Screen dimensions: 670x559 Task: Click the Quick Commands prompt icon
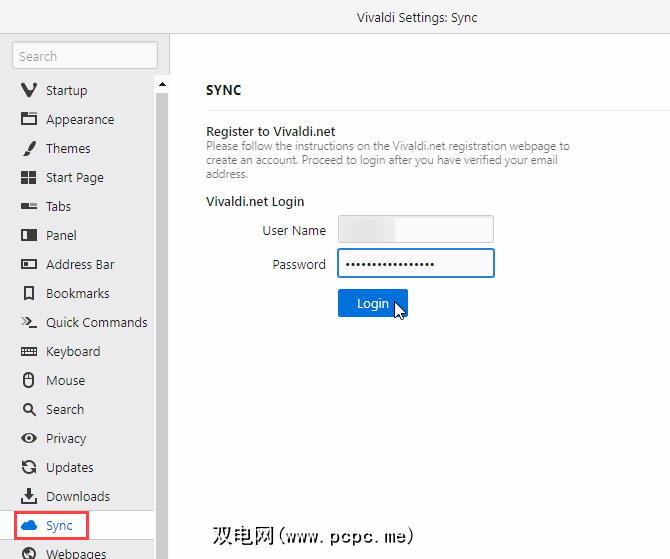click(29, 322)
